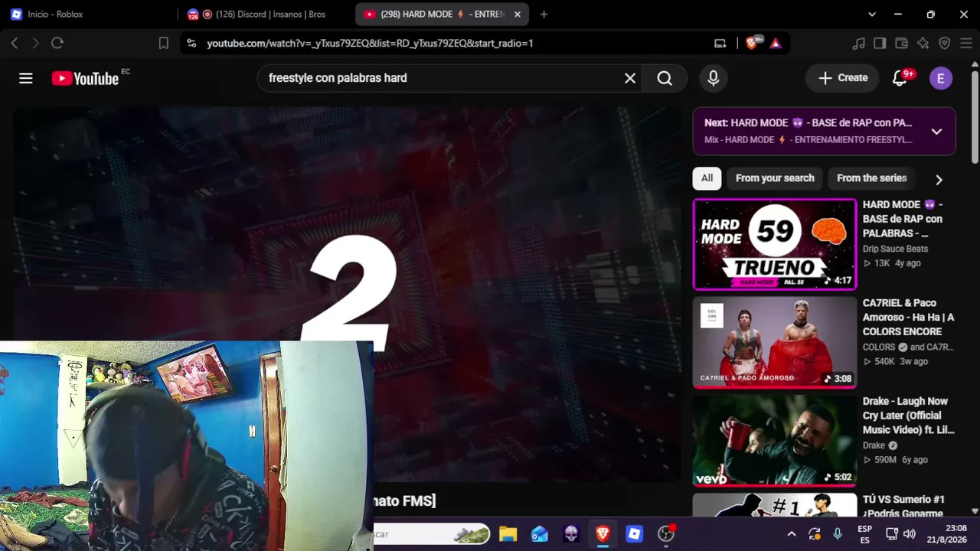The height and width of the screenshot is (551, 980).
Task: Open the Brave Shields lion icon
Action: tap(753, 43)
